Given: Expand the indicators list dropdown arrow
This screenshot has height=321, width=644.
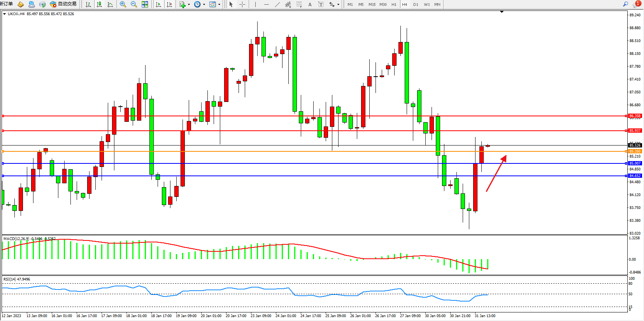Looking at the screenshot, I should 189,4.
